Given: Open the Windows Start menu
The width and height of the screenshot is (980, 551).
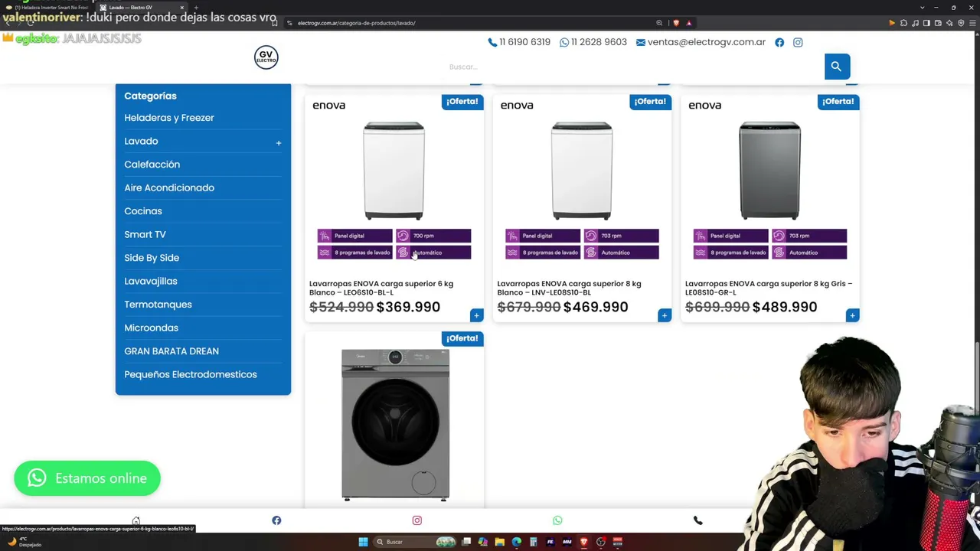Looking at the screenshot, I should coord(363,542).
